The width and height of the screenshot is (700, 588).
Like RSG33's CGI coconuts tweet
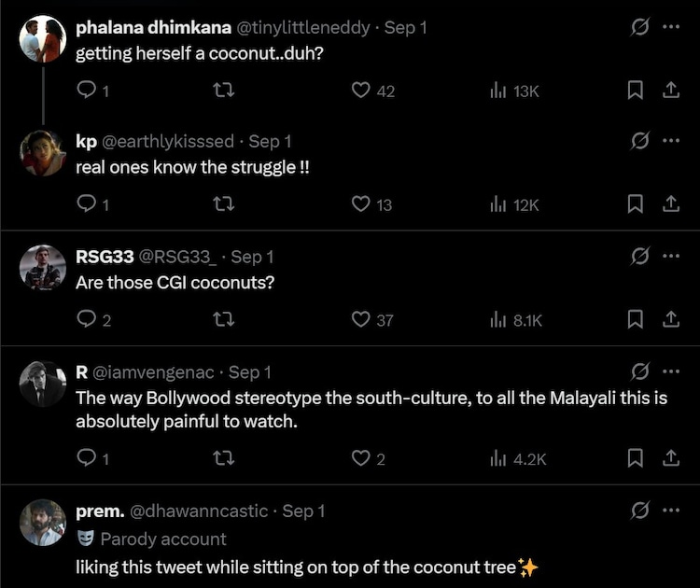(362, 320)
